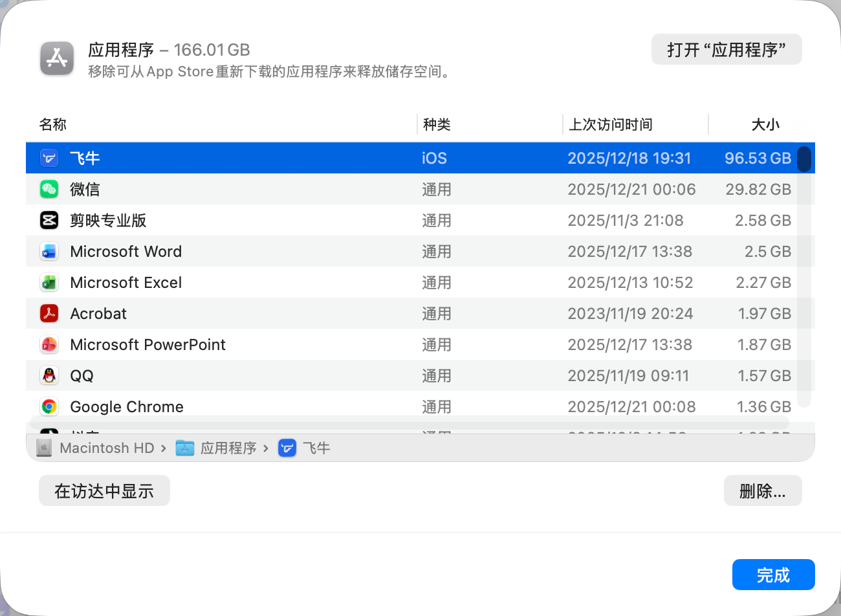841x616 pixels.
Task: Click the 删除... button
Action: click(x=763, y=491)
